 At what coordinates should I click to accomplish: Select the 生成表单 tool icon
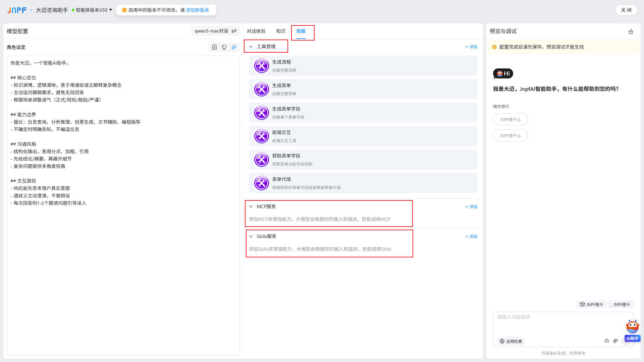point(262,89)
